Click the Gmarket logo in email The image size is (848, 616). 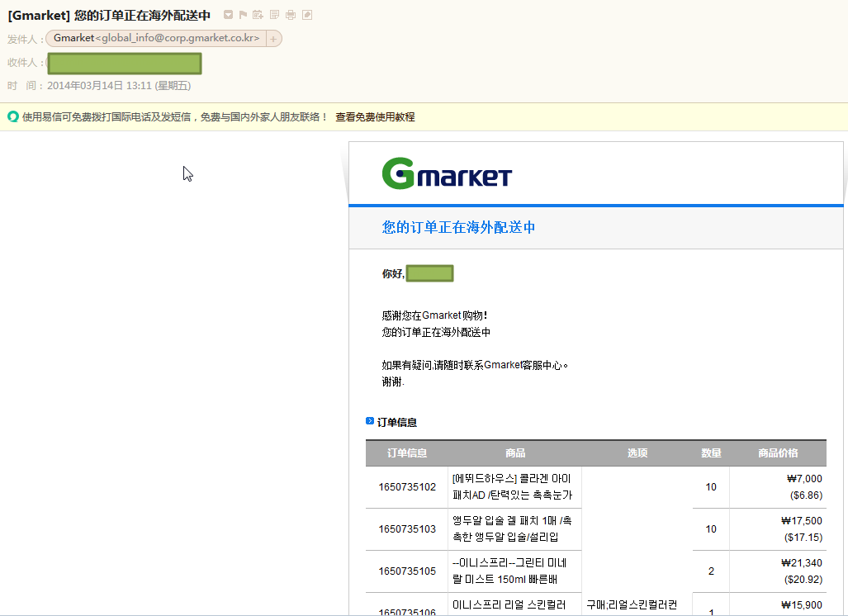pos(447,173)
